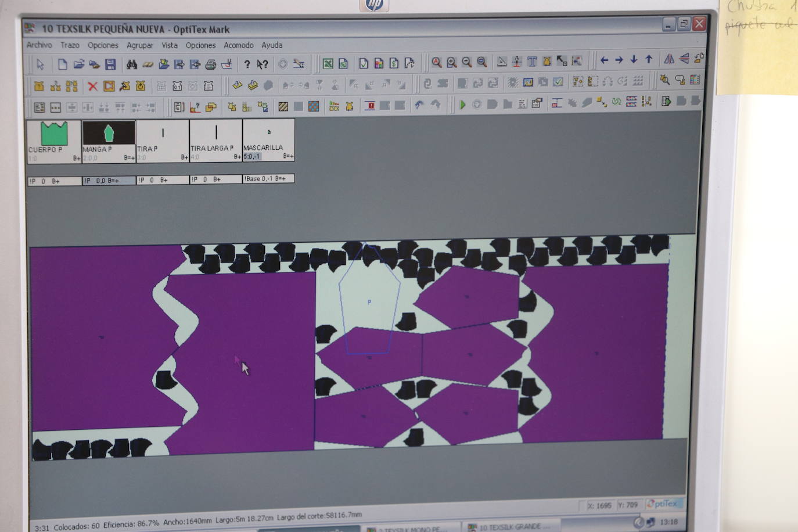Open the Ayuda menu
This screenshot has width=798, height=532.
click(x=272, y=45)
